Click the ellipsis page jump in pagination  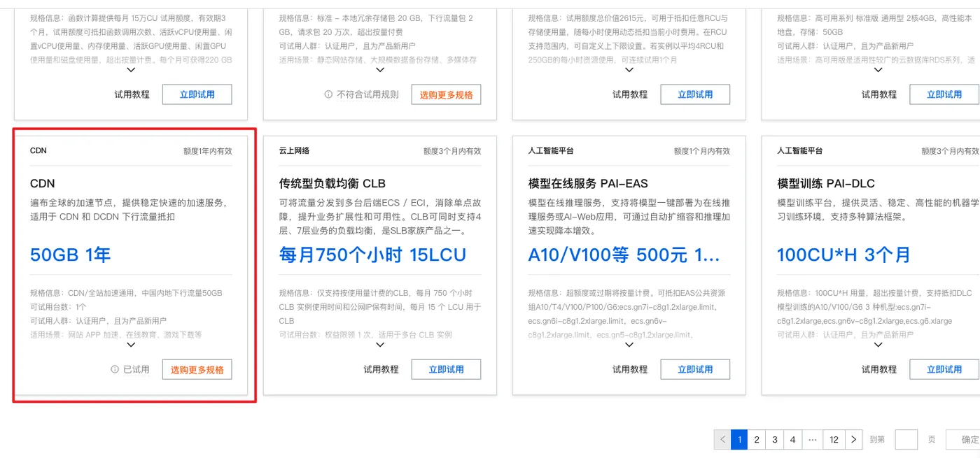pyautogui.click(x=811, y=440)
